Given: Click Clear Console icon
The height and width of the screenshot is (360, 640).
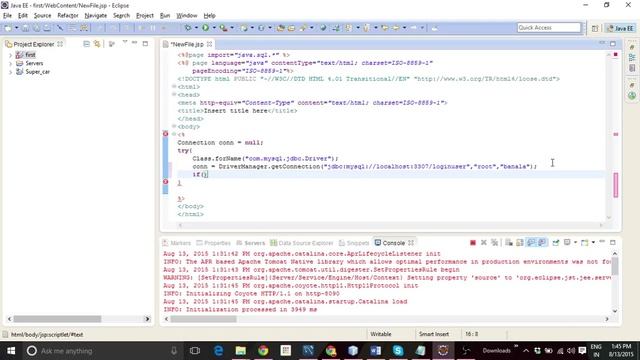Looking at the screenshot, I should point(509,243).
